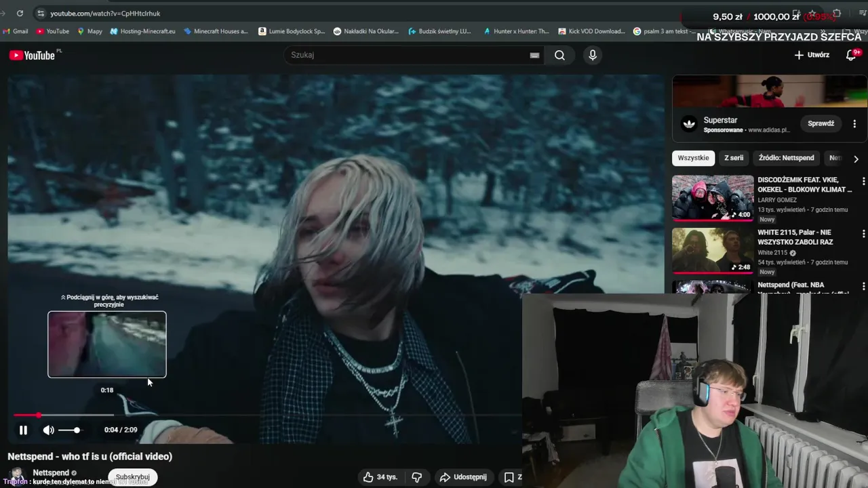Click the magnifier search button

click(559, 55)
